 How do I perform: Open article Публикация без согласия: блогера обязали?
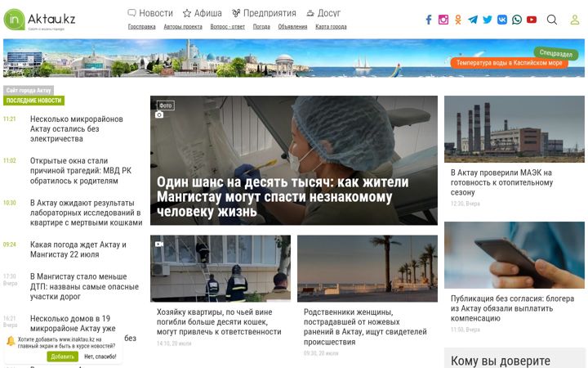512,308
